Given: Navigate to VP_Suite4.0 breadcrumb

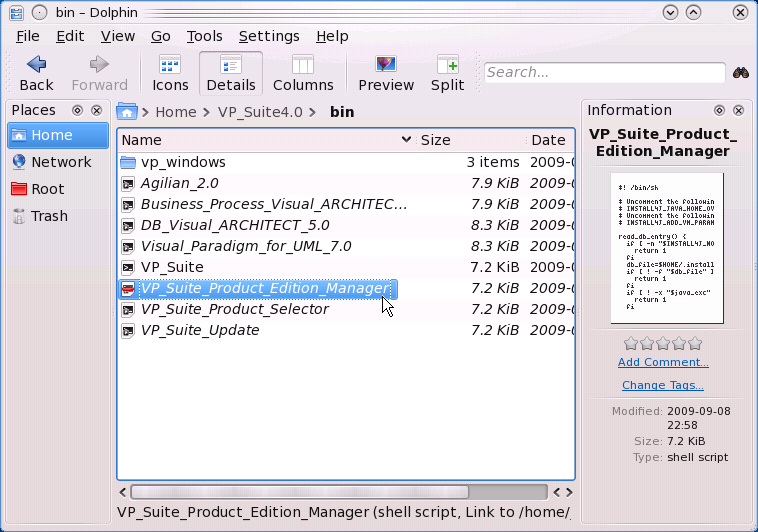Looking at the screenshot, I should 260,112.
